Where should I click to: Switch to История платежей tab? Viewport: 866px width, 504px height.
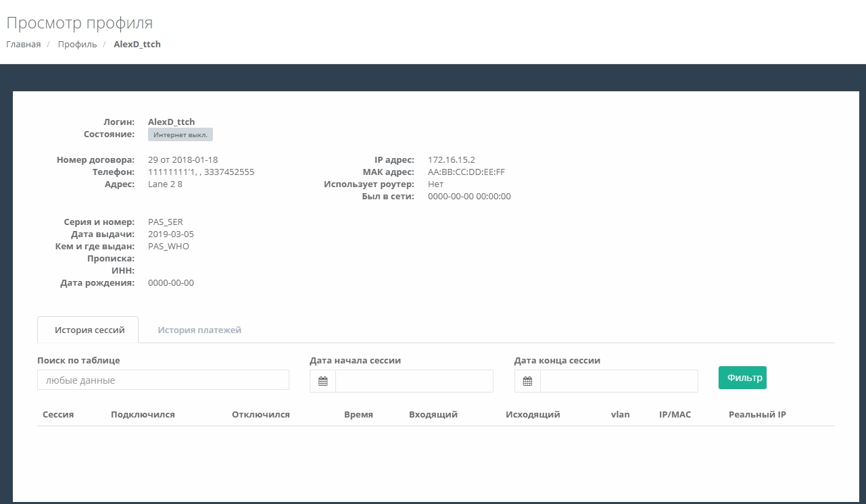coord(199,330)
